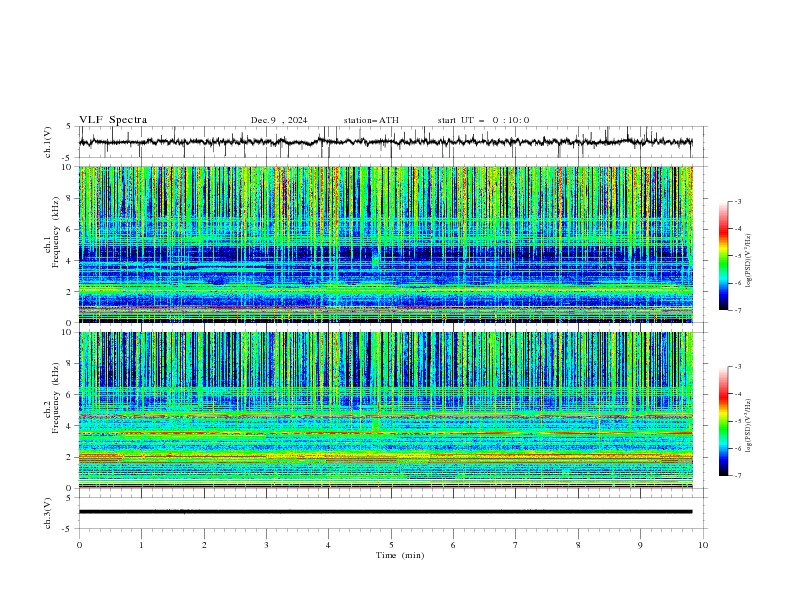Click the "7" tick label on time axis
792x612 pixels.
pos(516,545)
